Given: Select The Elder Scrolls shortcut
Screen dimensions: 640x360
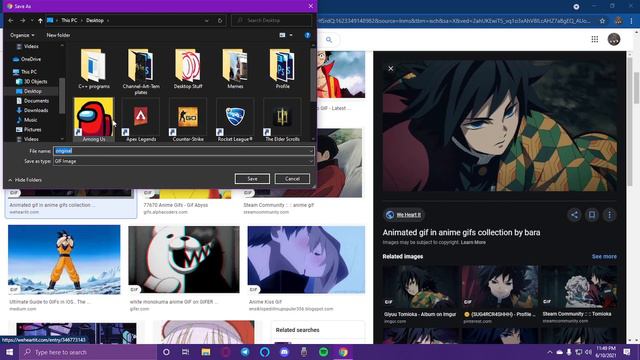Looking at the screenshot, I should pyautogui.click(x=282, y=120).
